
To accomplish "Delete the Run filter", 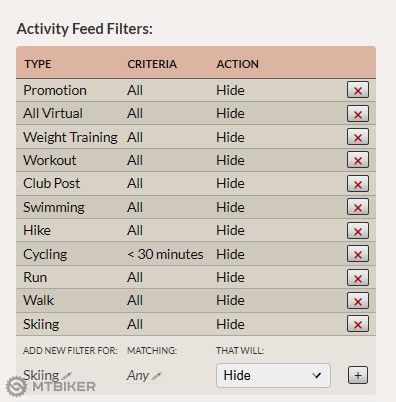I will [x=358, y=277].
